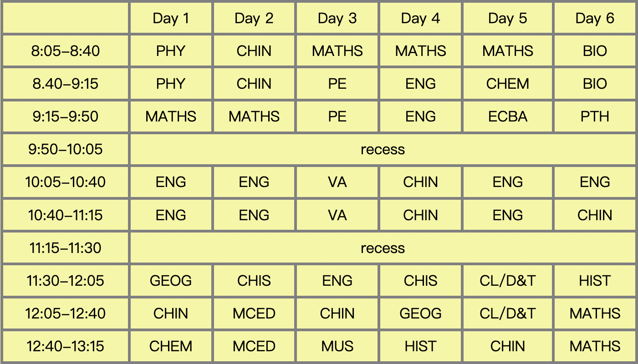Select the GEOG cell on Day 1
The width and height of the screenshot is (638, 364).
[171, 281]
